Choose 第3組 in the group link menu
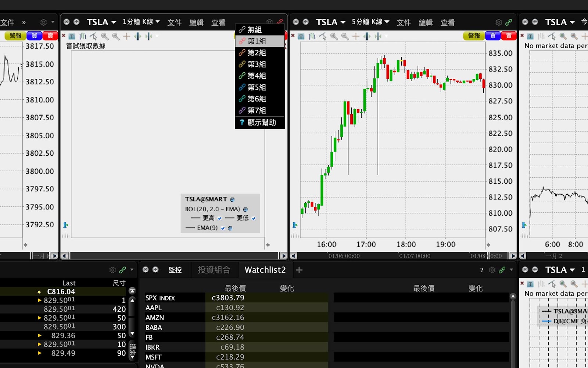Screen dimensions: 588x368 click(x=260, y=64)
